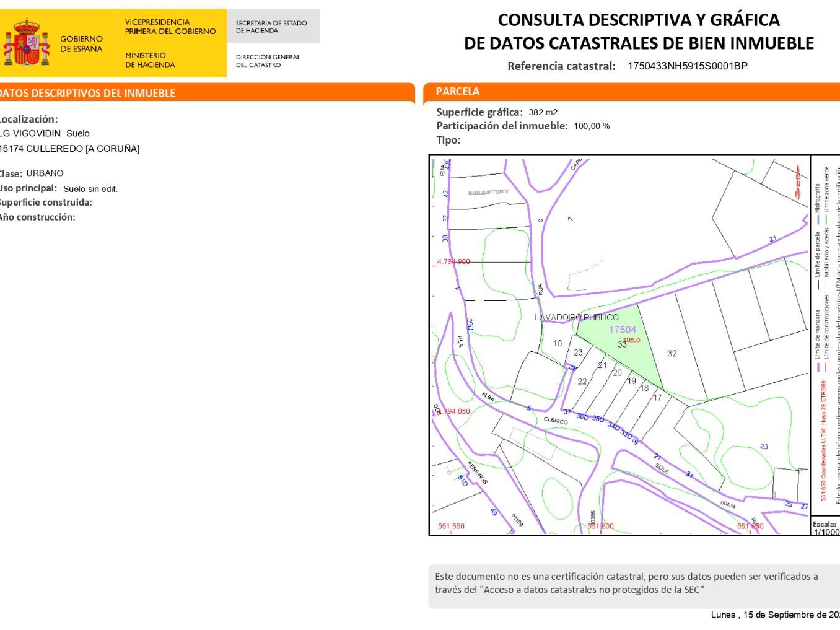Click the Localización label
This screenshot has width=840, height=630.
[x=28, y=119]
